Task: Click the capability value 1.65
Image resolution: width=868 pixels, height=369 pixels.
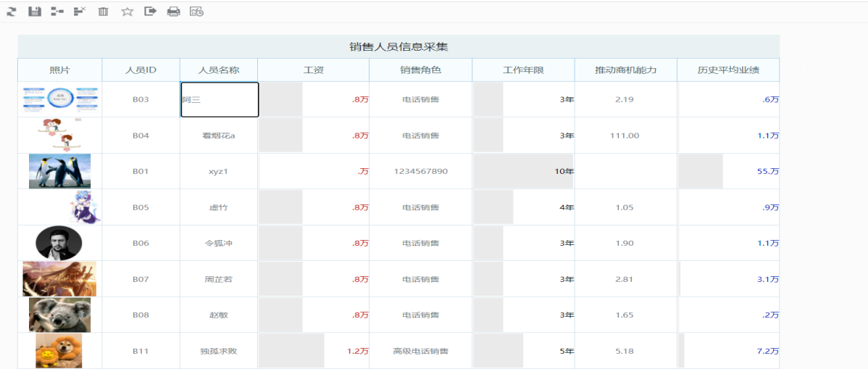Action: click(x=625, y=315)
